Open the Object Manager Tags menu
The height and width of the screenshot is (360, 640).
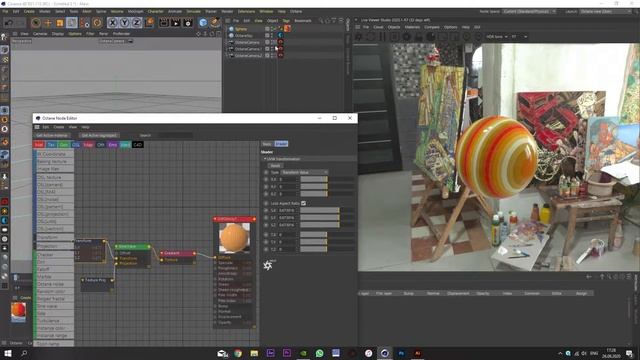(286, 20)
